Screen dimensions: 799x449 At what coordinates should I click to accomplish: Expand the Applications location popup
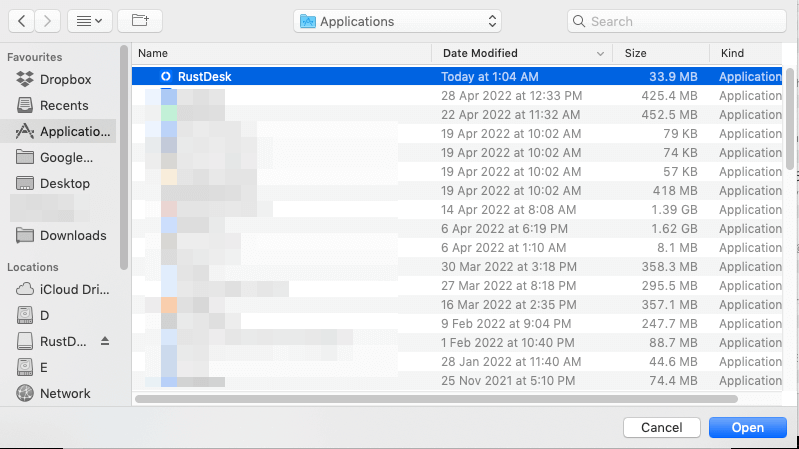coord(397,21)
